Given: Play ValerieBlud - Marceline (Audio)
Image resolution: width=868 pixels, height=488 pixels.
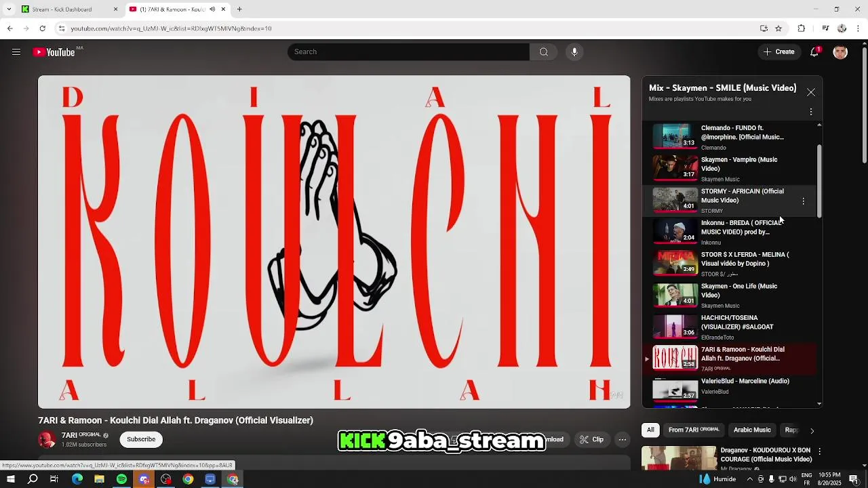Looking at the screenshot, I should pyautogui.click(x=729, y=390).
